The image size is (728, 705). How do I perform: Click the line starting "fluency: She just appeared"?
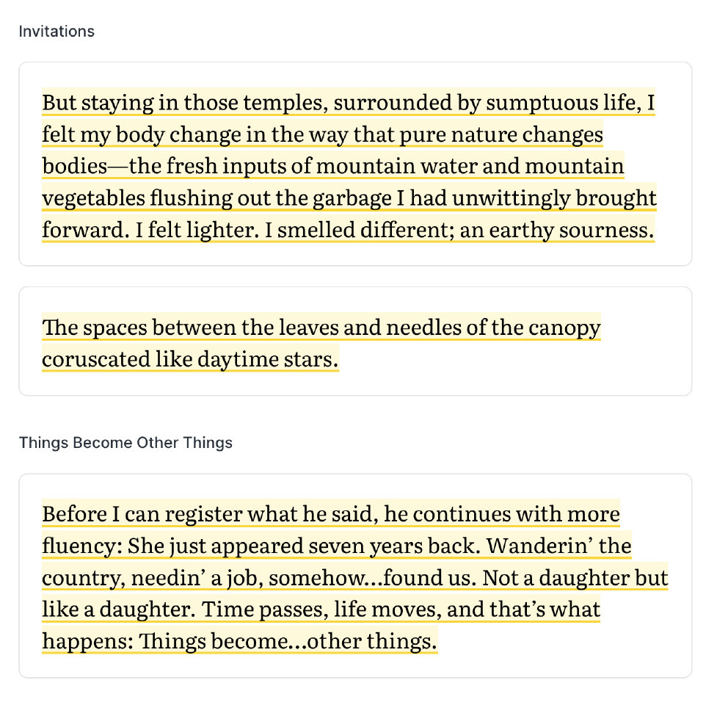coord(336,546)
